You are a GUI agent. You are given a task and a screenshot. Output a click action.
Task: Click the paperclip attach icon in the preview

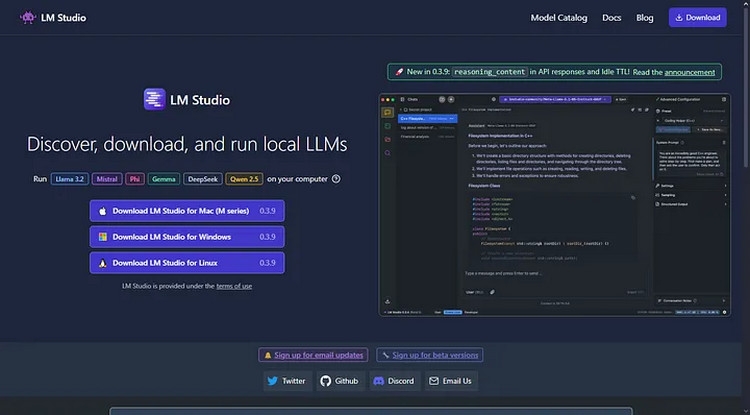pos(492,292)
